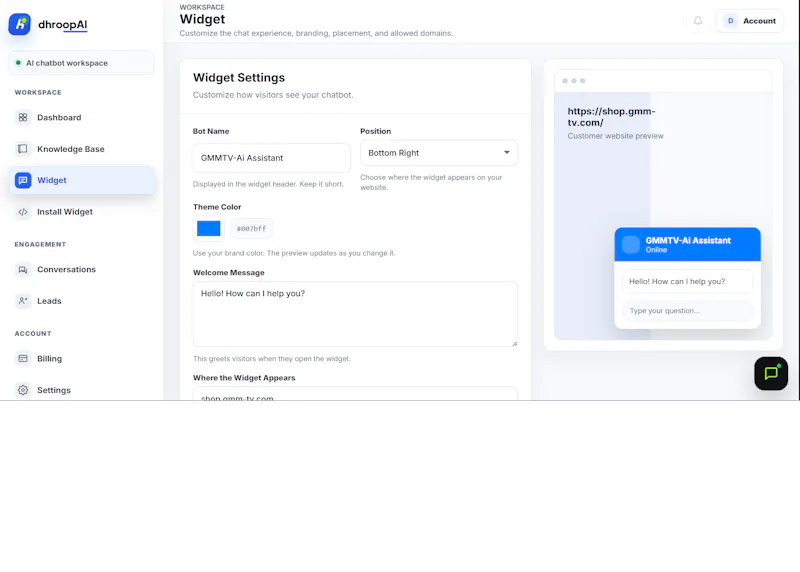Image resolution: width=800 pixels, height=572 pixels.
Task: Select Widget menu item
Action: (81, 180)
